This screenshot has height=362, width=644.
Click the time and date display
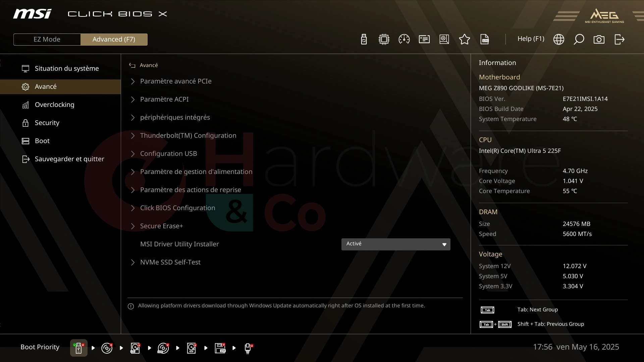(x=576, y=347)
